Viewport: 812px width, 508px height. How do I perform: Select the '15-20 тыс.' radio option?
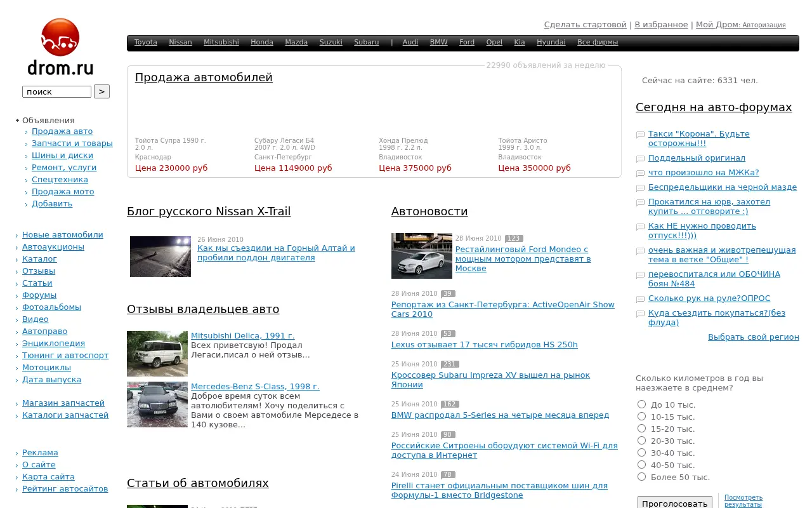coord(641,428)
